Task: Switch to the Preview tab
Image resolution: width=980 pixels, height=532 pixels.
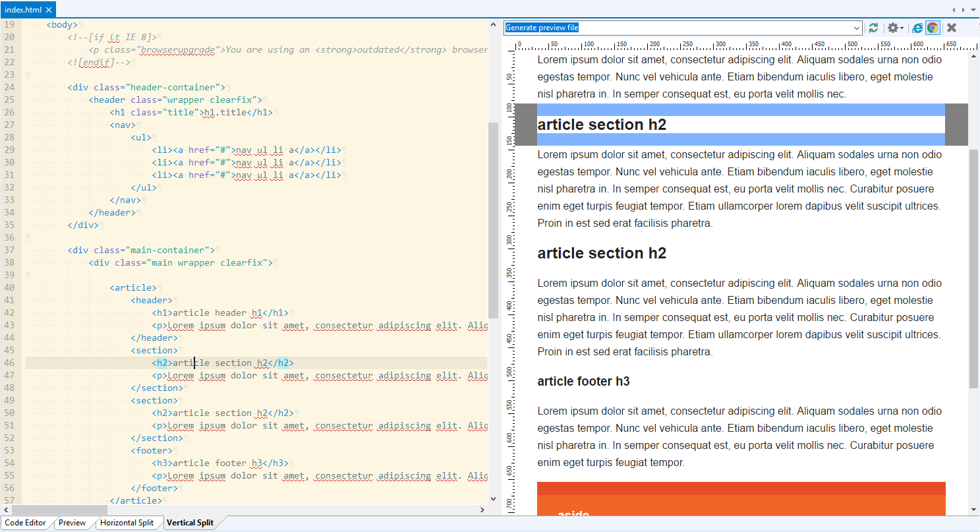Action: [x=72, y=523]
